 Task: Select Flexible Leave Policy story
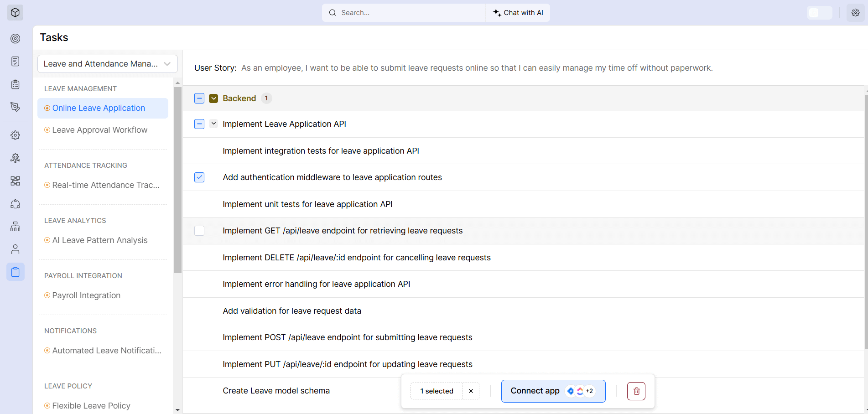coord(103,406)
